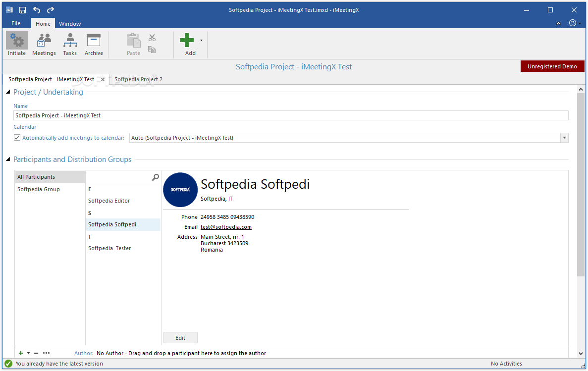
Task: Open the test@softpedia.com email link
Action: coord(226,227)
